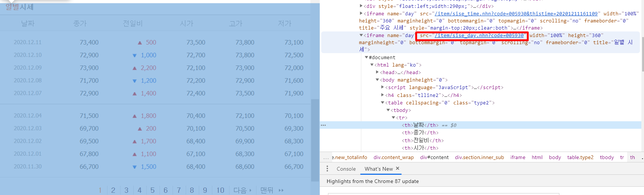
Task: Click div#content in the breadcrumb bar
Action: click(x=434, y=157)
